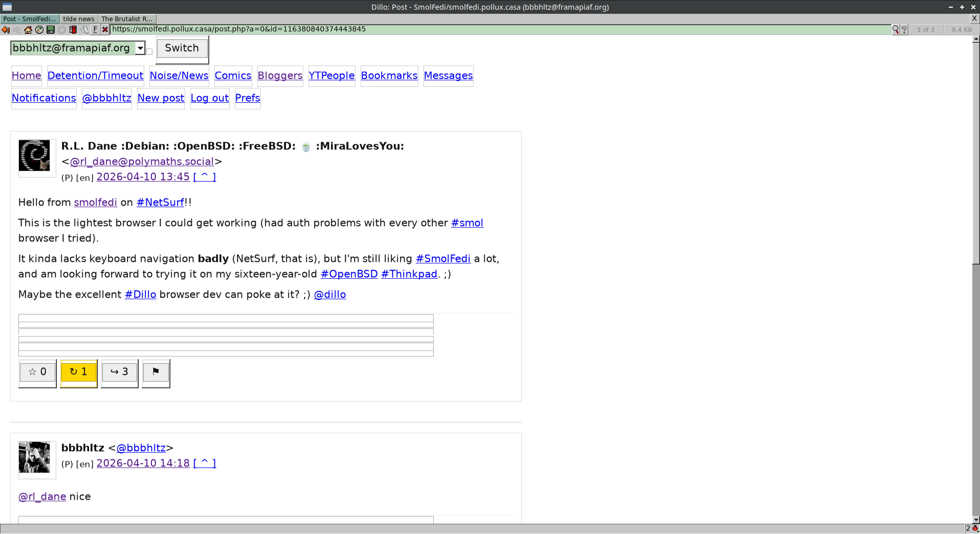This screenshot has height=534, width=980.
Task: Click the question mark help icon
Action: click(904, 30)
